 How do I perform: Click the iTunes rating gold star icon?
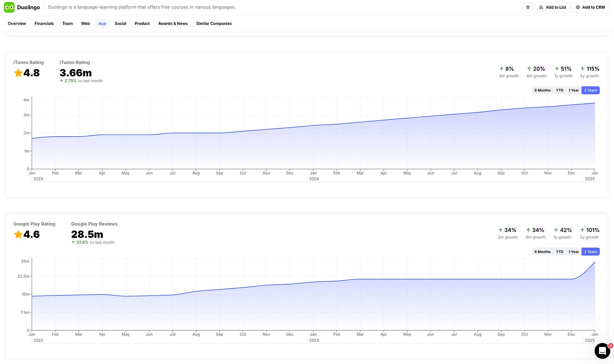click(x=18, y=73)
